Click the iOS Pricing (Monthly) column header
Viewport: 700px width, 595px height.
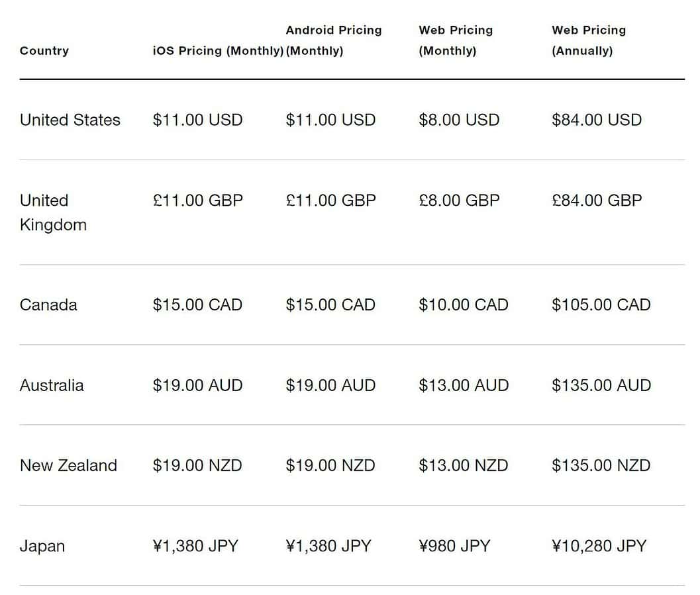218,51
